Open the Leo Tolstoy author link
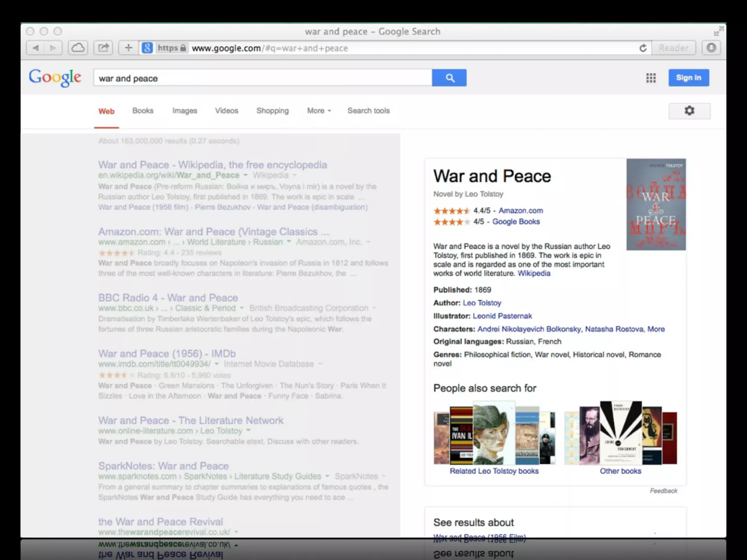The width and height of the screenshot is (747, 560). pyautogui.click(x=482, y=303)
